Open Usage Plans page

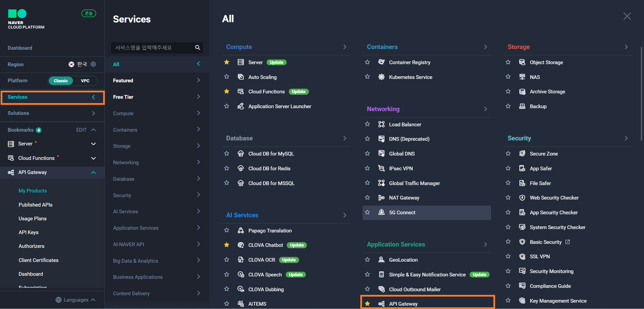tap(33, 218)
